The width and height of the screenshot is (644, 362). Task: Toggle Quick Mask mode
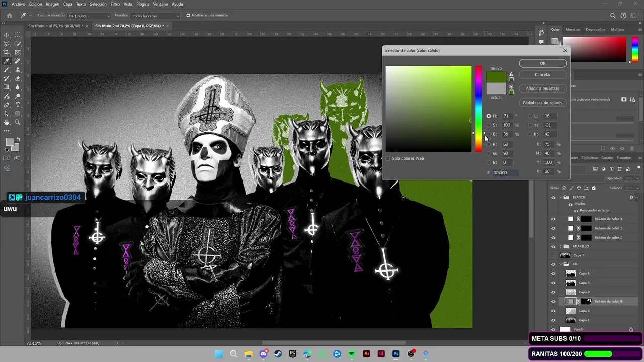tap(7, 158)
